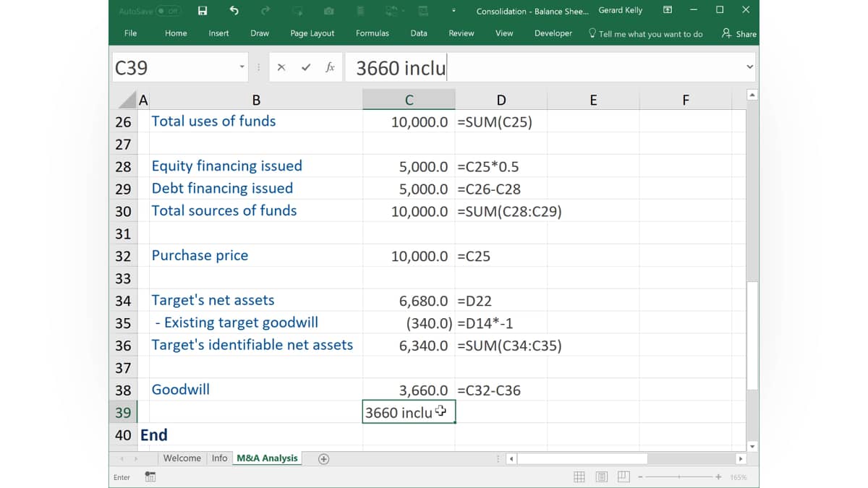Click the Share person icon
This screenshot has width=868, height=488.
pos(726,33)
